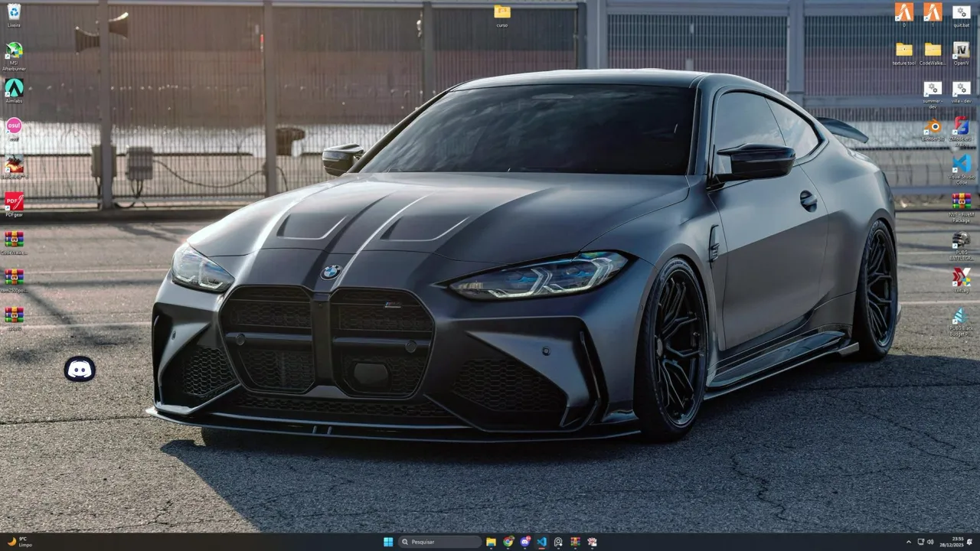This screenshot has width=980, height=551.
Task: Open the network icon in system tray
Action: [x=920, y=542]
